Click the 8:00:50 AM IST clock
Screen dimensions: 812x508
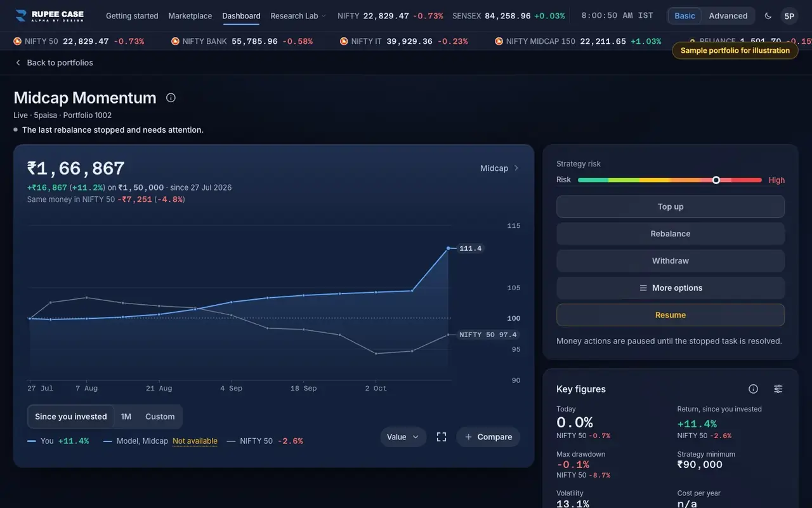[x=617, y=16]
